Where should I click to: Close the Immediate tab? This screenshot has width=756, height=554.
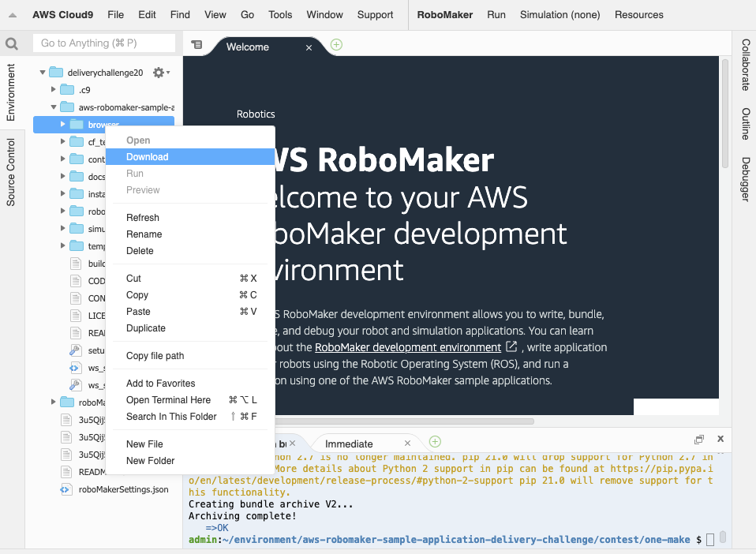[x=407, y=443]
